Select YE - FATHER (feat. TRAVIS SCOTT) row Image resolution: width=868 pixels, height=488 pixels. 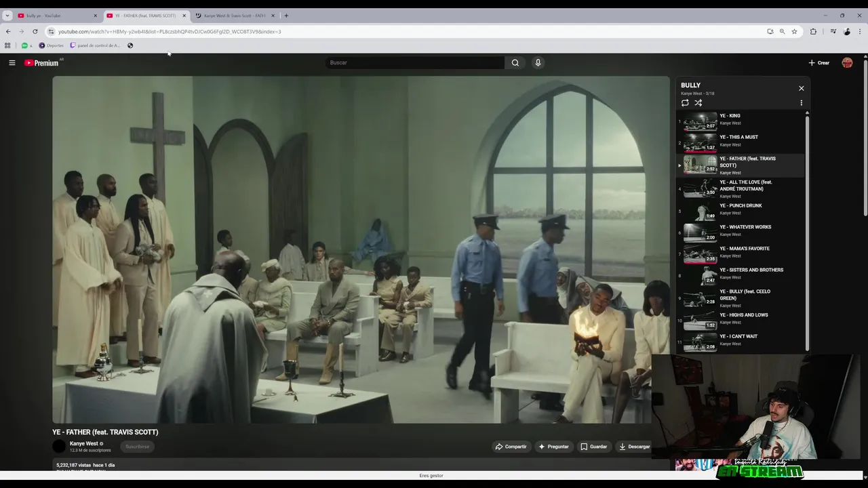[x=740, y=165]
